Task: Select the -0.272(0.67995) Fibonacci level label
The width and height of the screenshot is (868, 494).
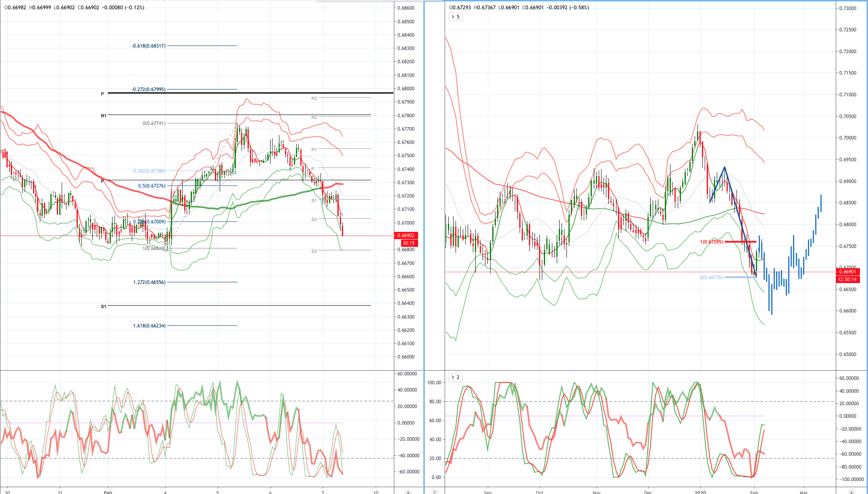Action: [x=148, y=90]
